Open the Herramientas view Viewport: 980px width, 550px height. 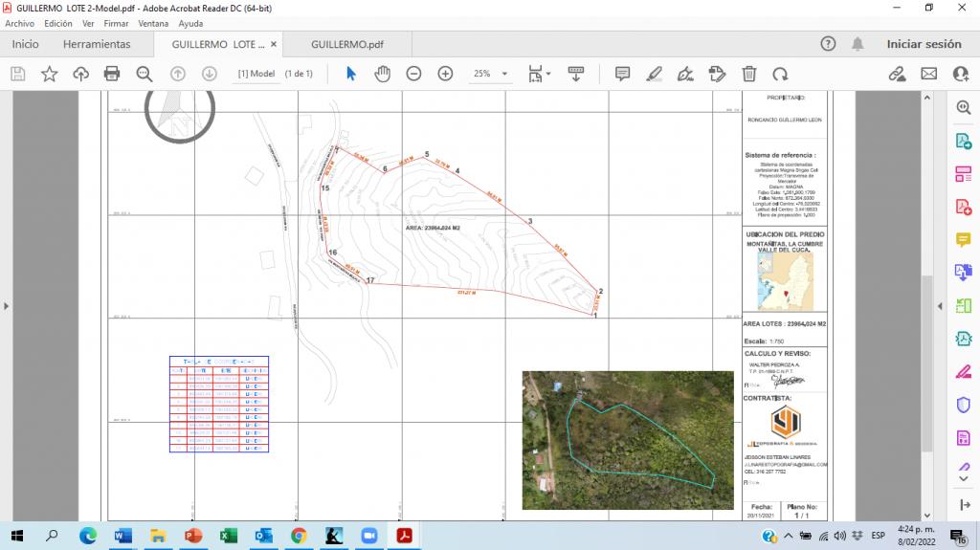point(97,44)
